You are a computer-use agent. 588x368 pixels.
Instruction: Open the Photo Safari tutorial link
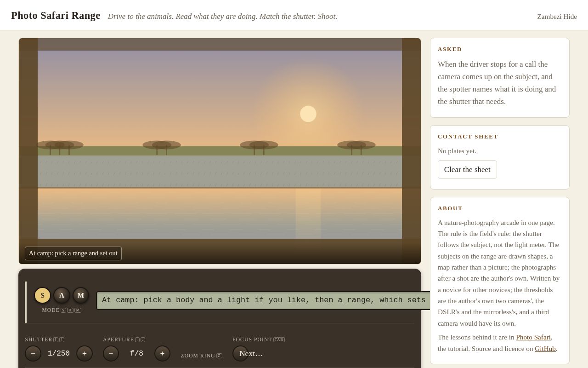pyautogui.click(x=533, y=337)
